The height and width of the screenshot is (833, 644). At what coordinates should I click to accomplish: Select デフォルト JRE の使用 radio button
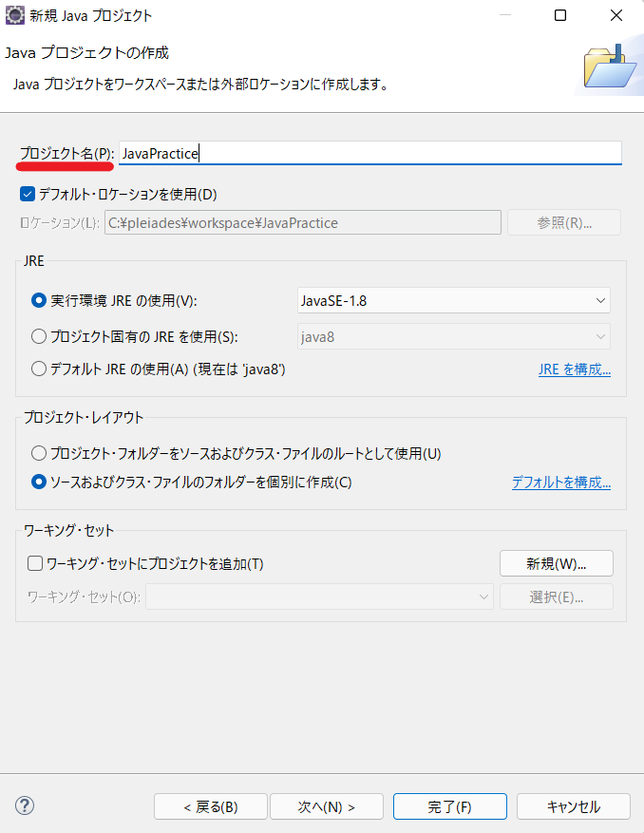[38, 369]
